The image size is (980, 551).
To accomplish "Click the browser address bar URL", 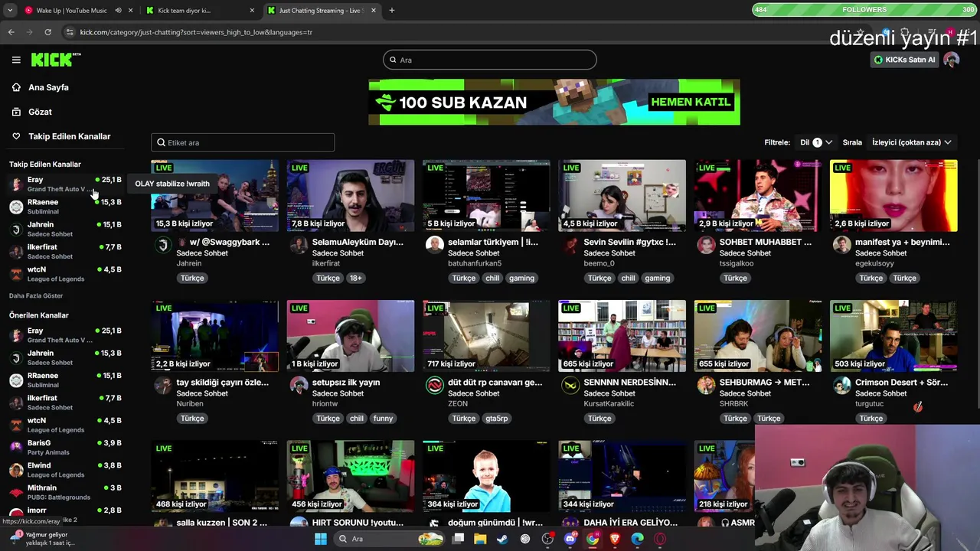I will pyautogui.click(x=196, y=32).
